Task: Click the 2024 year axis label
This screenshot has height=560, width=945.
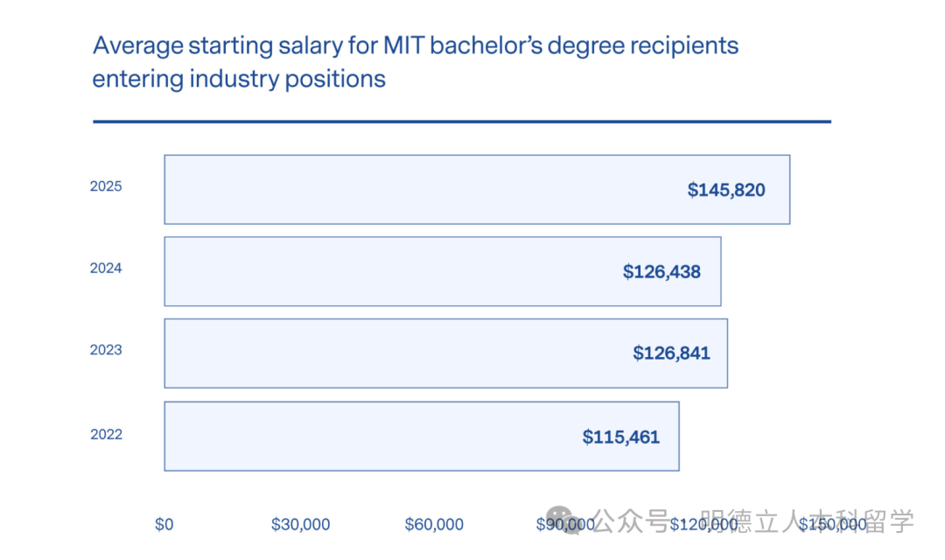Action: pyautogui.click(x=106, y=269)
